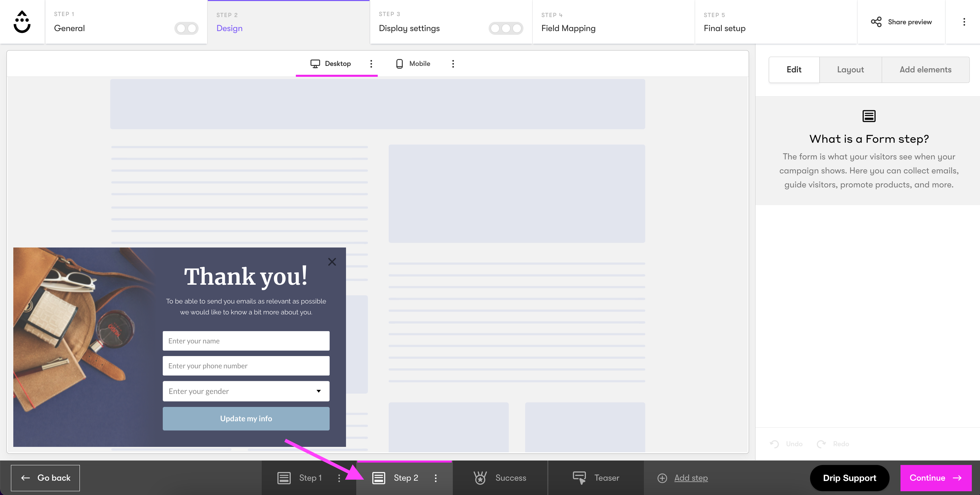The width and height of the screenshot is (980, 495).
Task: Expand the Enter your gender dropdown
Action: tap(246, 391)
